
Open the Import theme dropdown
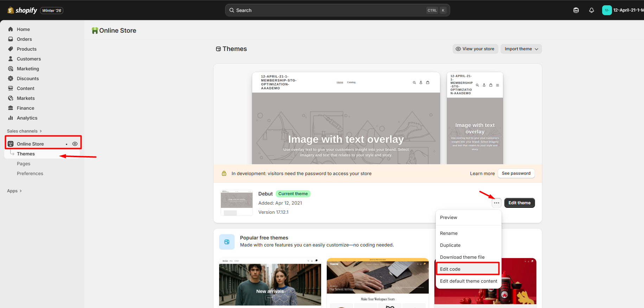pyautogui.click(x=521, y=49)
